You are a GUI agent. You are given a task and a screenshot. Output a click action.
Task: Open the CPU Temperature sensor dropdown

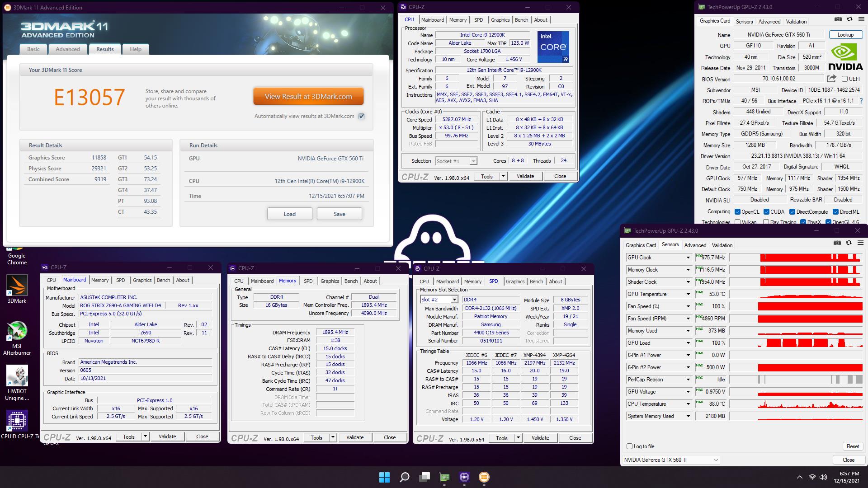click(x=688, y=404)
